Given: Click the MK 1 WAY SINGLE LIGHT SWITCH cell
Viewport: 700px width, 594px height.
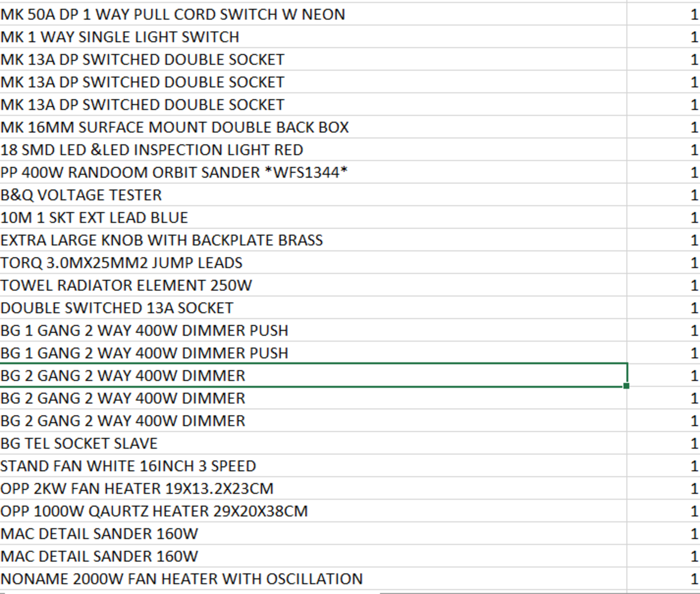Looking at the screenshot, I should [313, 37].
